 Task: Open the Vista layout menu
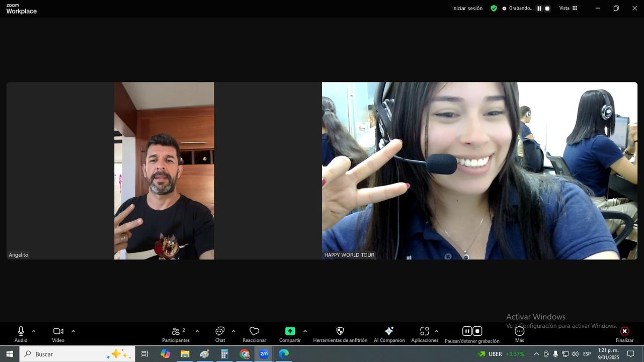(x=569, y=8)
